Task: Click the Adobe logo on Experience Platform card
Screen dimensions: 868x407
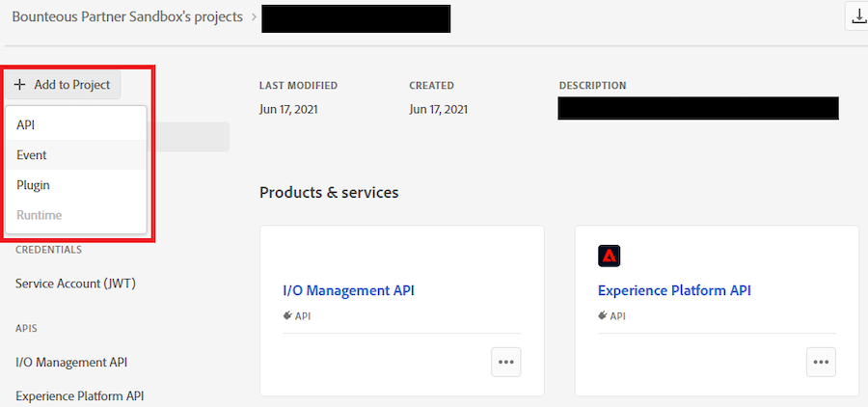Action: click(609, 256)
